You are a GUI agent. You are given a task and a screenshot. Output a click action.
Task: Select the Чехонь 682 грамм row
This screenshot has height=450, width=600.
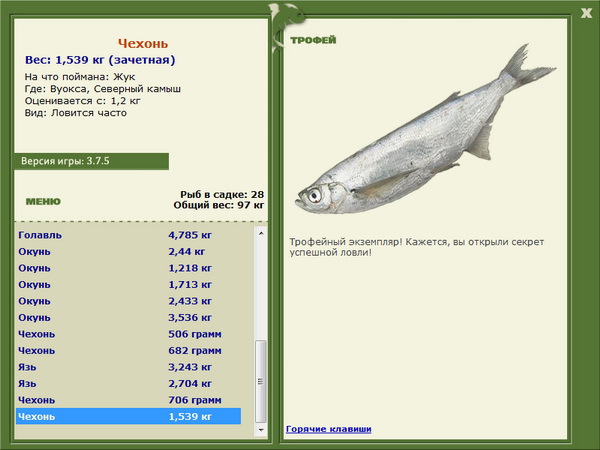(x=129, y=351)
